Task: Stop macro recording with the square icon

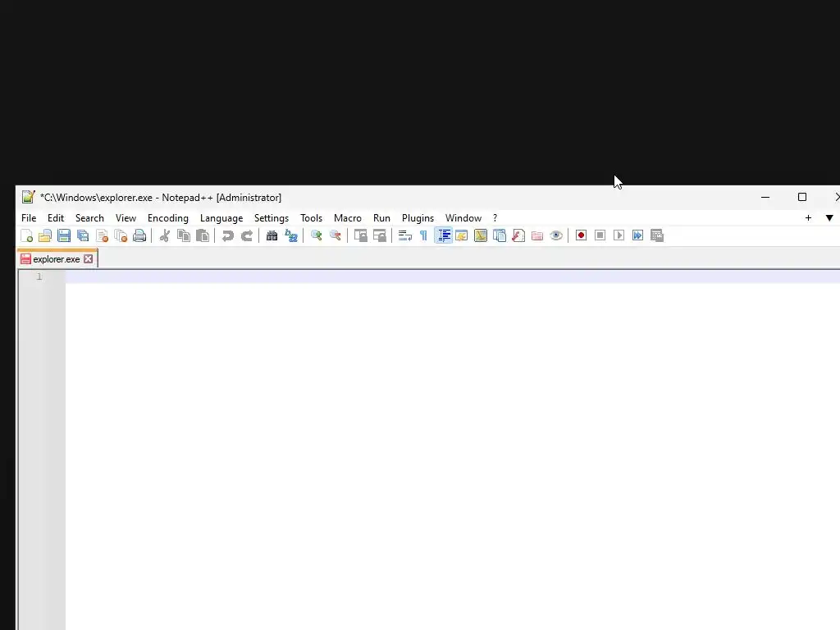Action: click(600, 235)
